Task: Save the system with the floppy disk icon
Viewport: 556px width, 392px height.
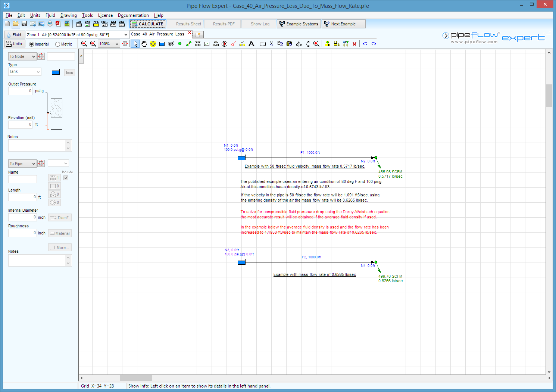Action: (x=24, y=24)
